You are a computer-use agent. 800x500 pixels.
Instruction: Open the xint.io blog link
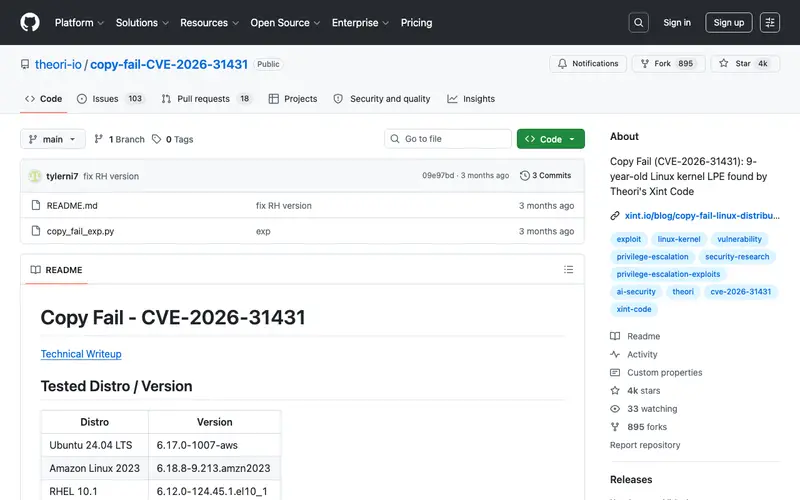(x=702, y=216)
